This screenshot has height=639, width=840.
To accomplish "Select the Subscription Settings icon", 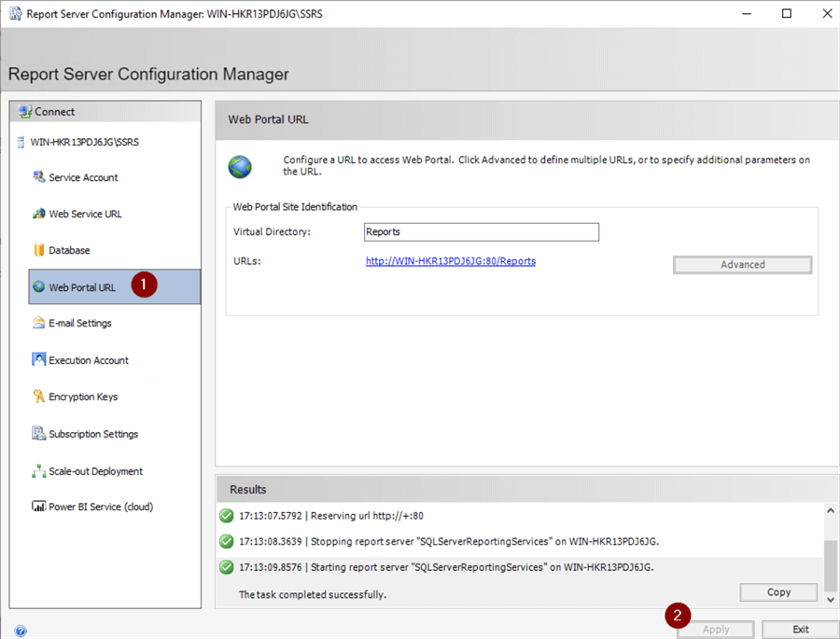I will tap(39, 434).
